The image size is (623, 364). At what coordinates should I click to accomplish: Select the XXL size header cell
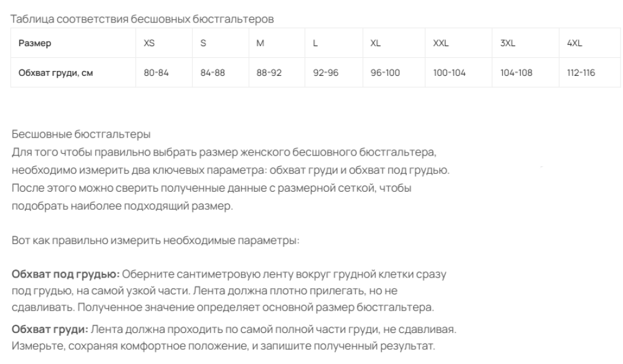[x=459, y=43]
